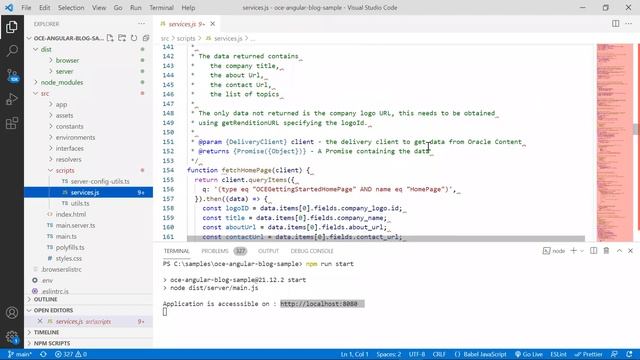Maximize the terminal panel size
Image resolution: width=640 pixels, height=360 pixels.
click(x=619, y=251)
